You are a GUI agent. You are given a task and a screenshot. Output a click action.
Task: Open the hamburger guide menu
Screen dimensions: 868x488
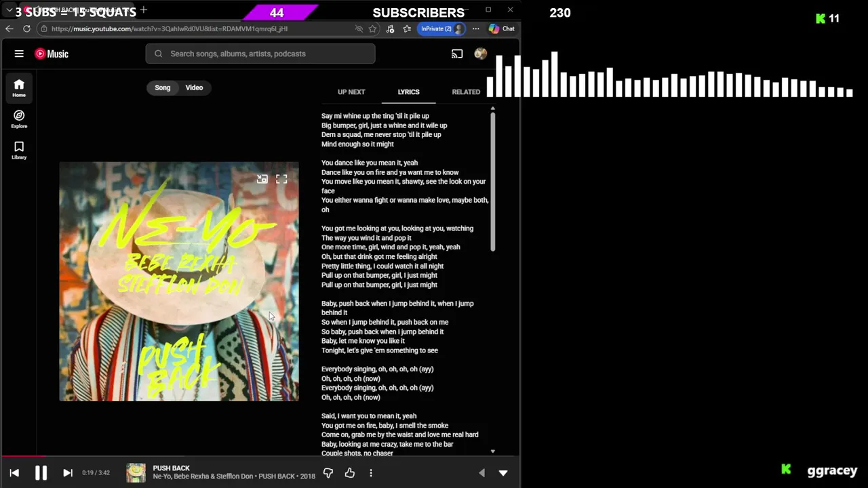(x=19, y=54)
